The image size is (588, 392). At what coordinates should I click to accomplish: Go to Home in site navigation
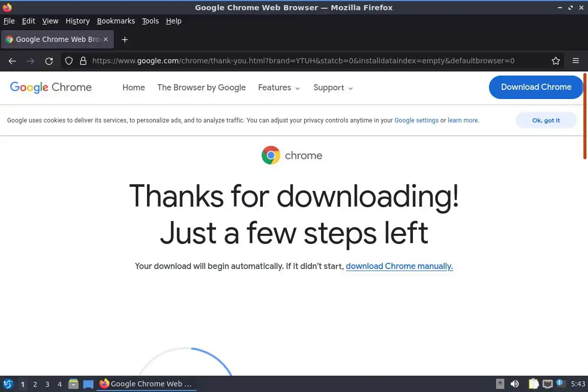coord(134,87)
